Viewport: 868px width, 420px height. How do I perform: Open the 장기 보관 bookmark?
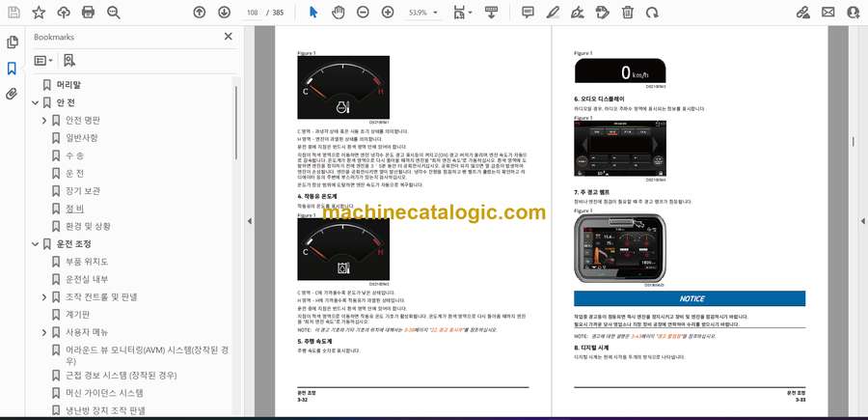[x=83, y=191]
